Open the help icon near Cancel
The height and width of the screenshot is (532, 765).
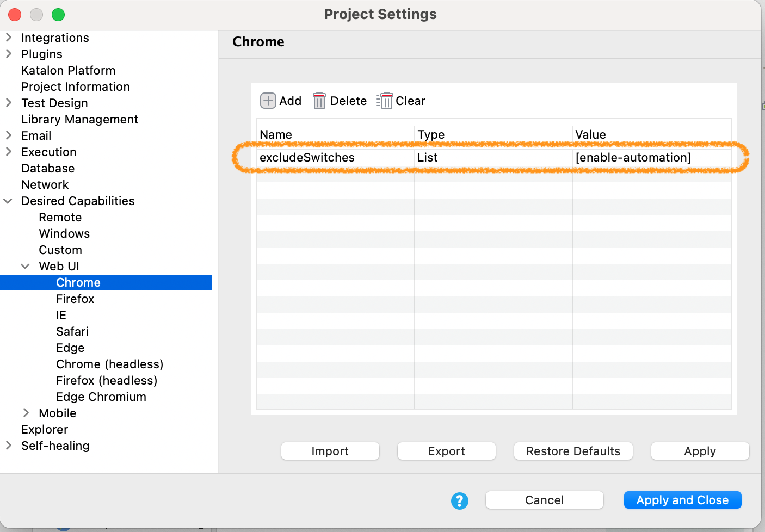[x=460, y=500]
